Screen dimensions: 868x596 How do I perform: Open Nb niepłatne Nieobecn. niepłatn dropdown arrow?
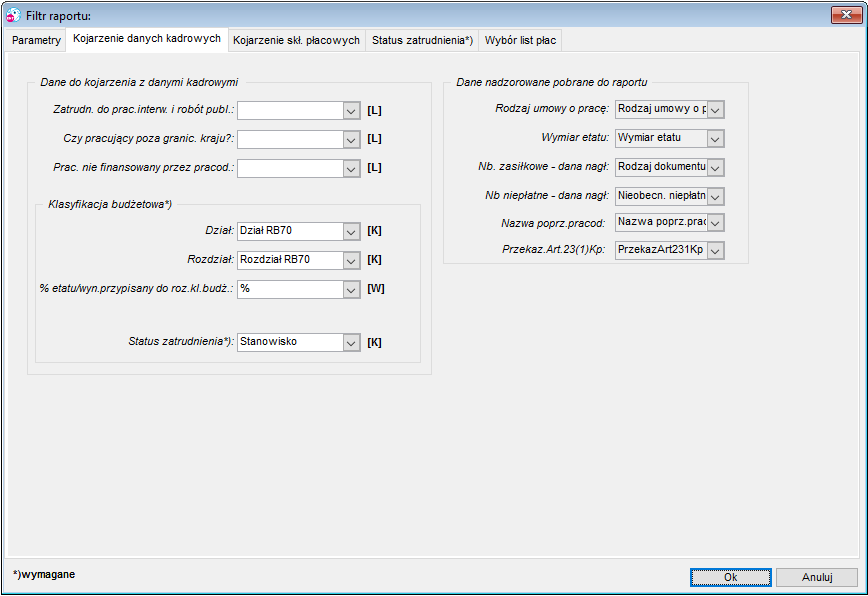[715, 196]
